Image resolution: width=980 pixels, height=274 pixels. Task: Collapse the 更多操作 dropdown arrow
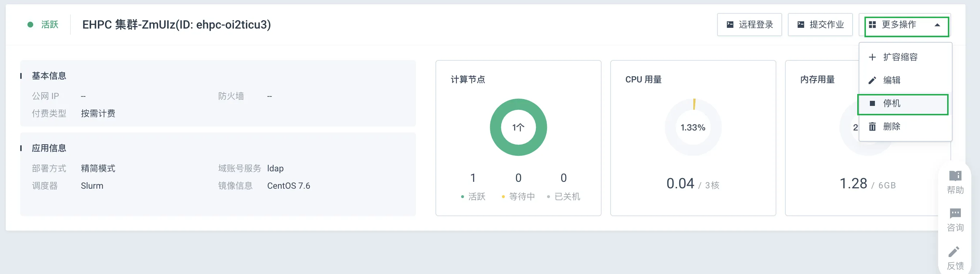point(937,25)
